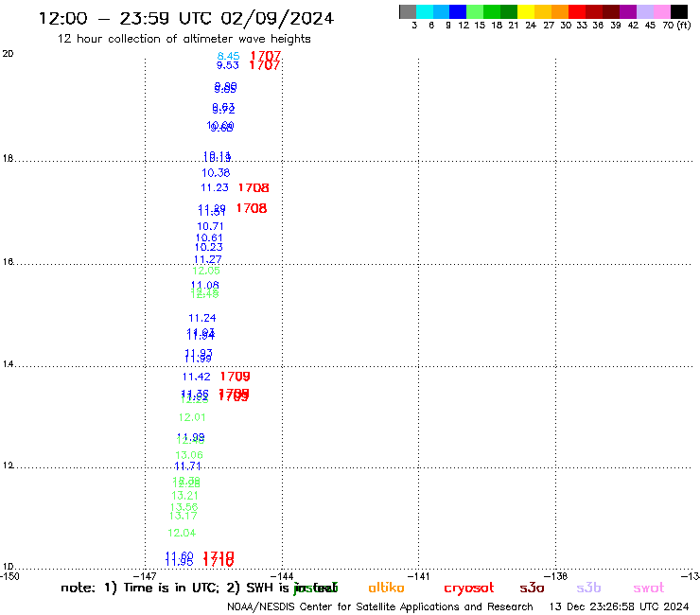This screenshot has width=700, height=615.
Task: Click the red time label 1708 beside 11.23
Action: [254, 187]
